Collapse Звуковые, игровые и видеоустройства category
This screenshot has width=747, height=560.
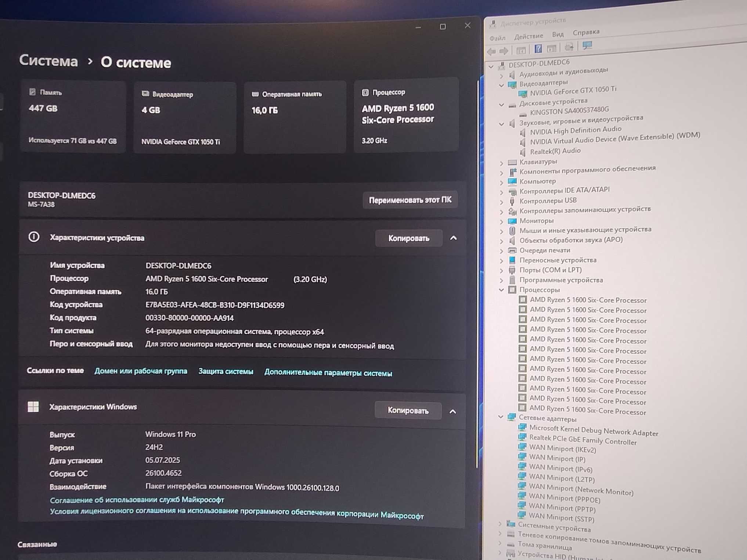[x=502, y=124]
